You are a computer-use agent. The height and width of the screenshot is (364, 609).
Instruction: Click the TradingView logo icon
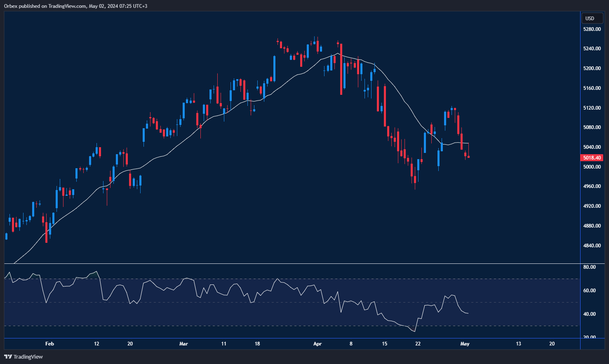click(x=7, y=357)
